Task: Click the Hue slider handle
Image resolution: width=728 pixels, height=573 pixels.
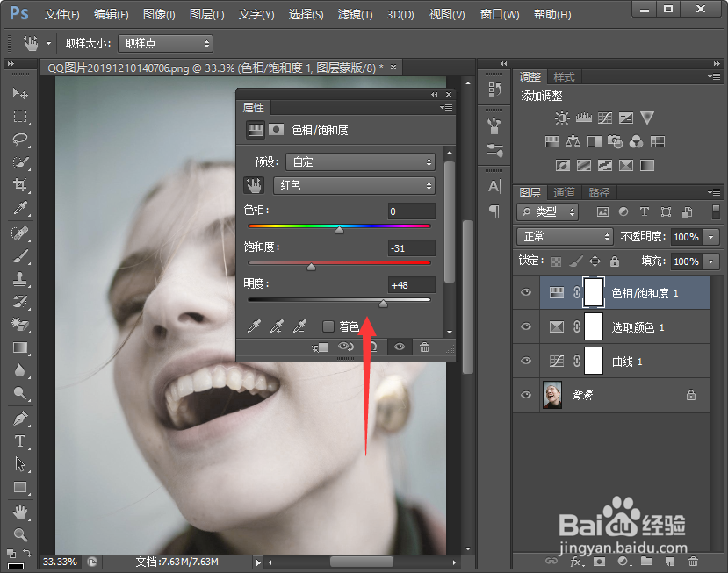Action: (x=339, y=230)
